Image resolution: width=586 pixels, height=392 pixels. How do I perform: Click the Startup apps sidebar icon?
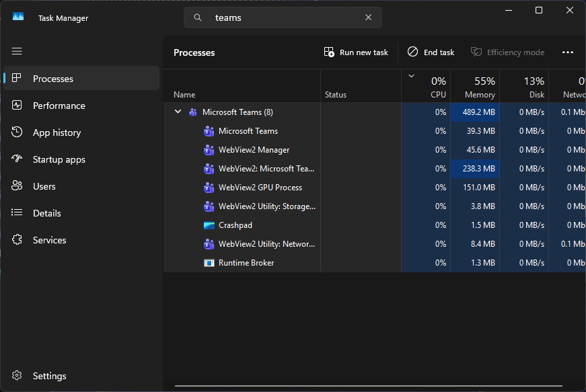(x=17, y=159)
